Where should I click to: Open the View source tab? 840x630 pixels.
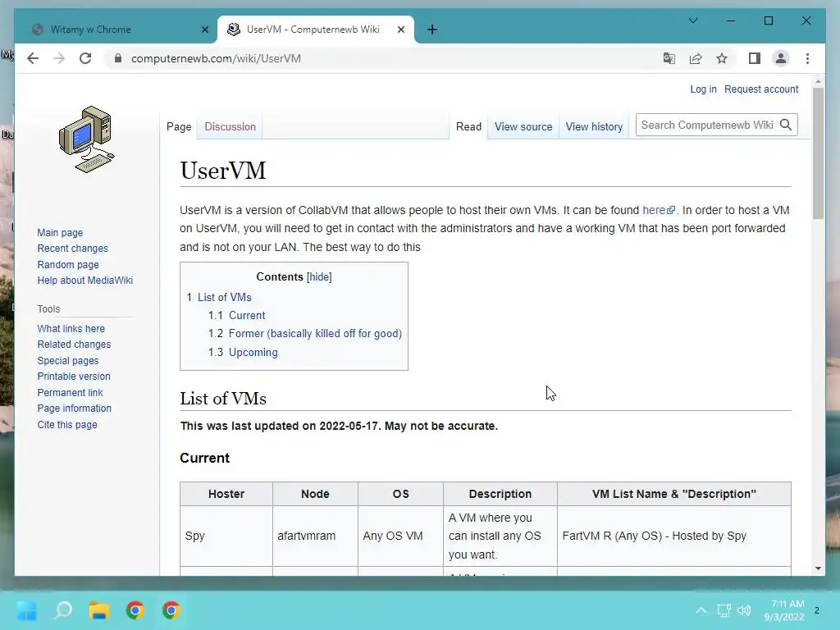[523, 127]
